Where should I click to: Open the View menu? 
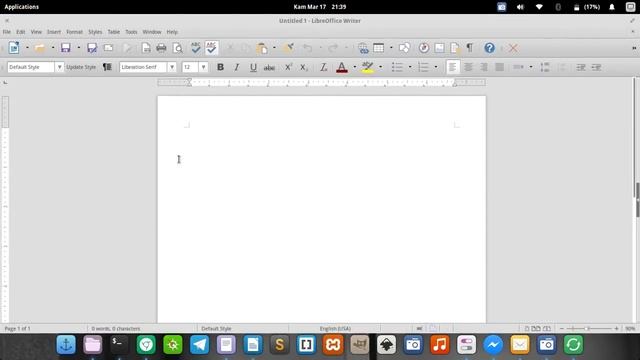point(36,32)
